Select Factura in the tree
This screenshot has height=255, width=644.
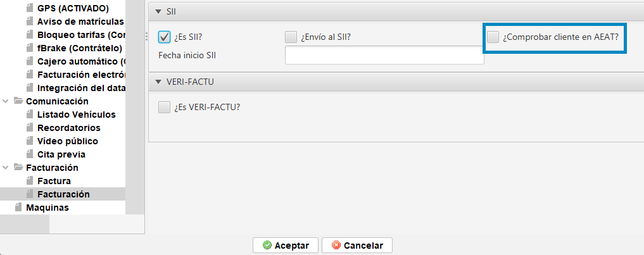tap(54, 181)
